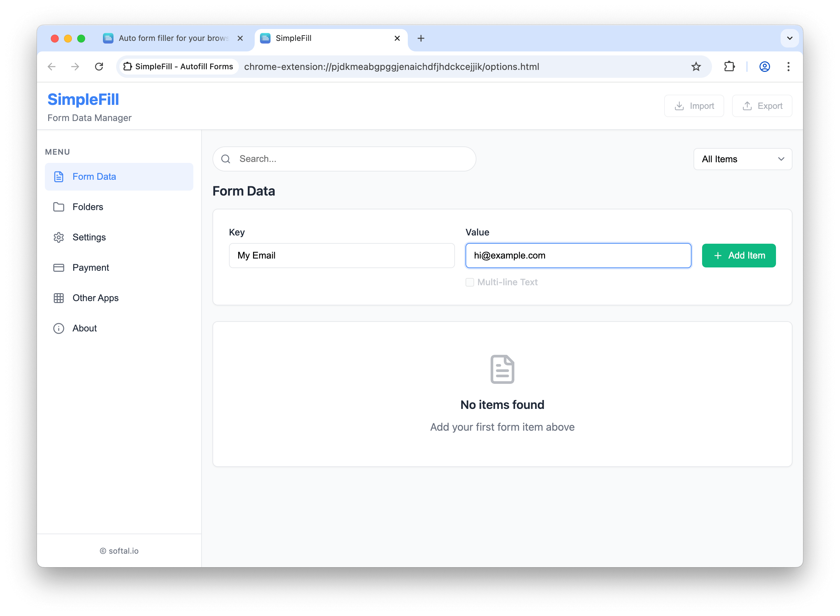Open the Folders section
The height and width of the screenshot is (616, 840).
point(119,207)
